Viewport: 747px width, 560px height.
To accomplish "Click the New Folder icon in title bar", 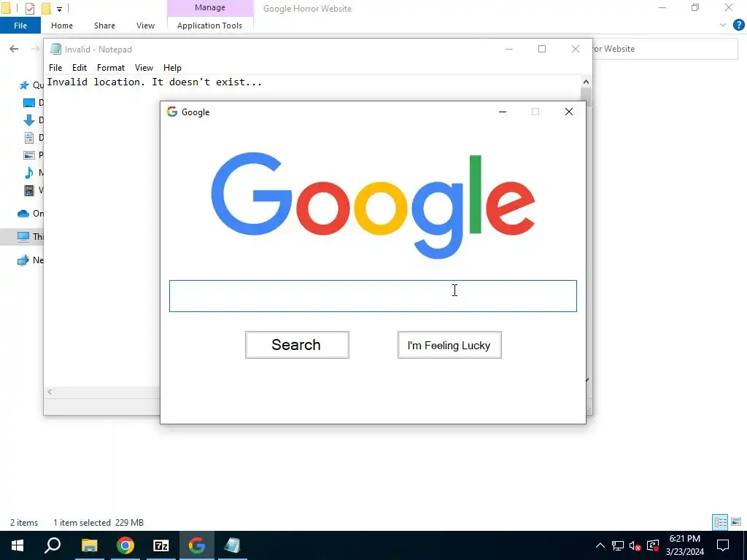I will 46,8.
